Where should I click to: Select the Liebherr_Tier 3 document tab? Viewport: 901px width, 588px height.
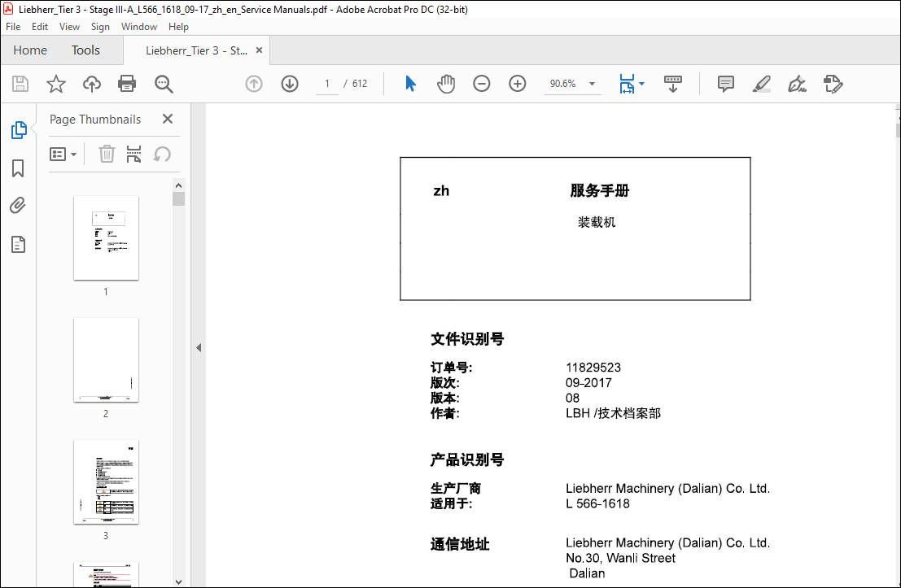coord(196,50)
